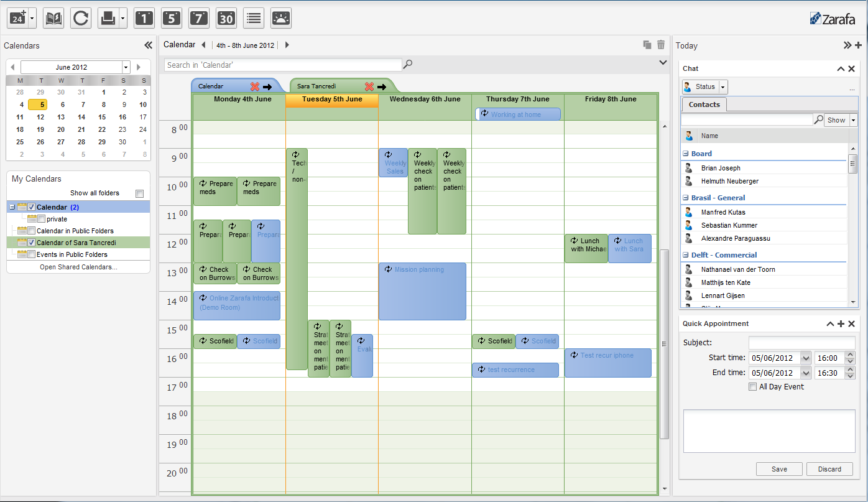Enable the Show all folders checkbox
Screen dimensions: 868x502
pyautogui.click(x=139, y=193)
